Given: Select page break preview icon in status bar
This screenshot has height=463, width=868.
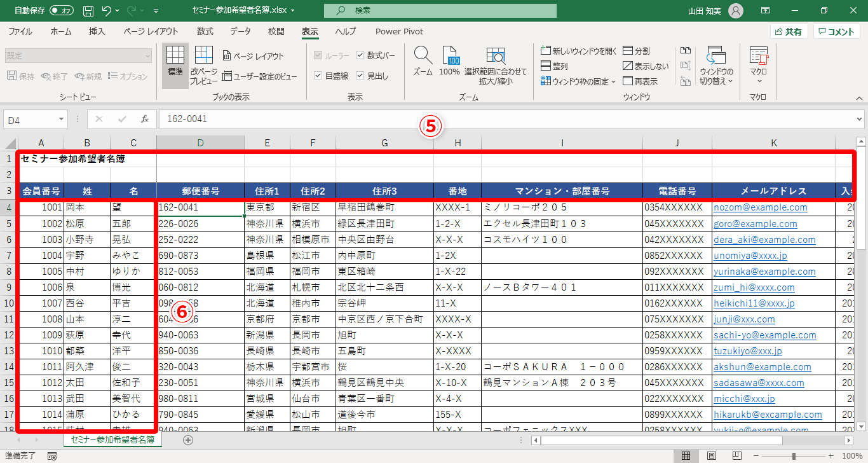Looking at the screenshot, I should click(737, 456).
